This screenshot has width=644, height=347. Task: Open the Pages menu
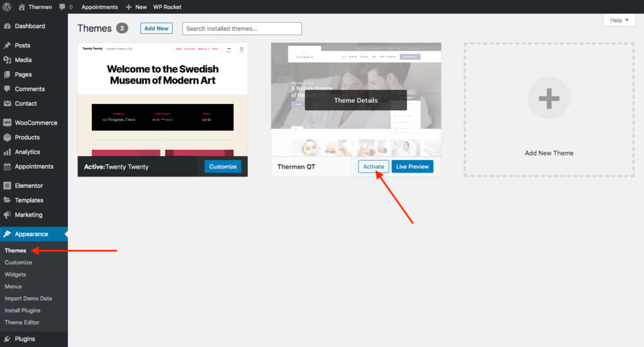[x=23, y=74]
